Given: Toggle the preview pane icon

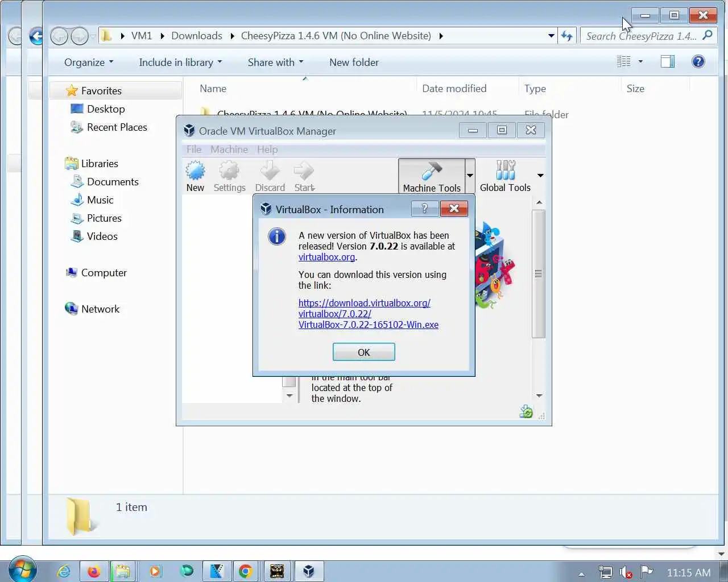Looking at the screenshot, I should pyautogui.click(x=668, y=61).
